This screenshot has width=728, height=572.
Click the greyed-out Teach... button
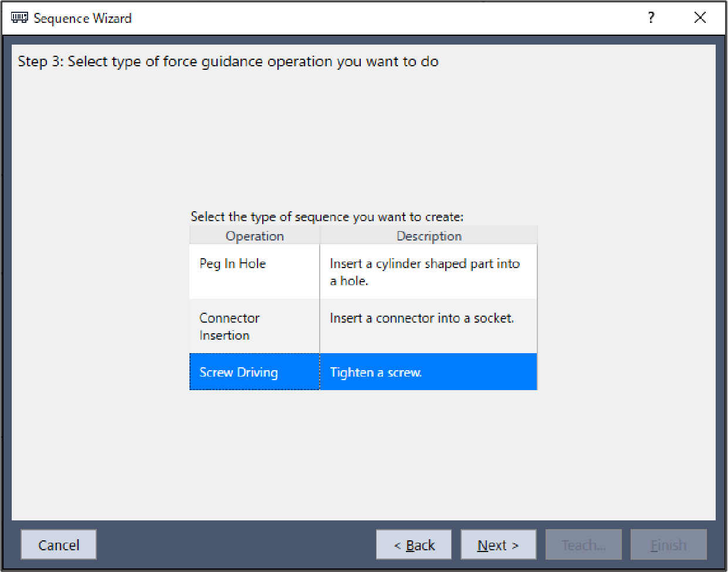tap(583, 545)
